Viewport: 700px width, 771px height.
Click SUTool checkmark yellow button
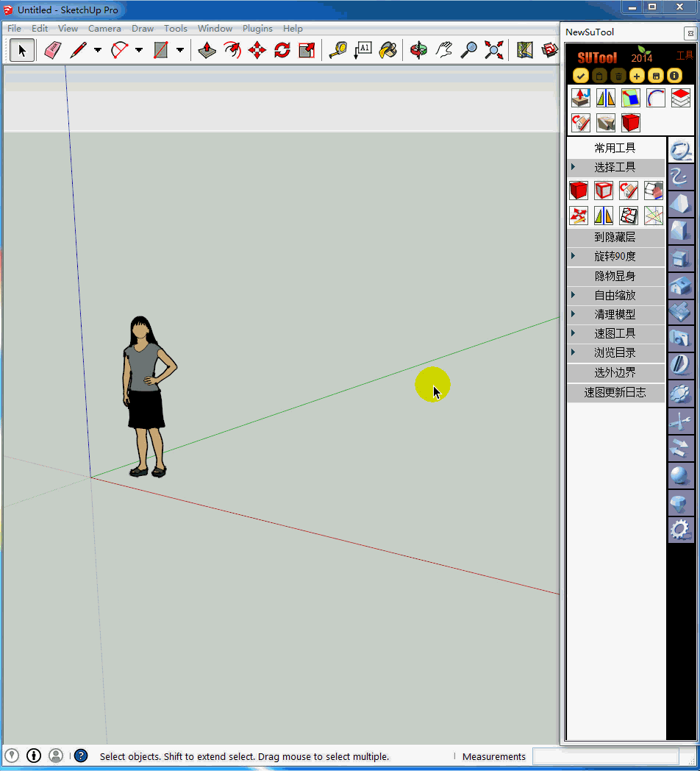point(581,76)
